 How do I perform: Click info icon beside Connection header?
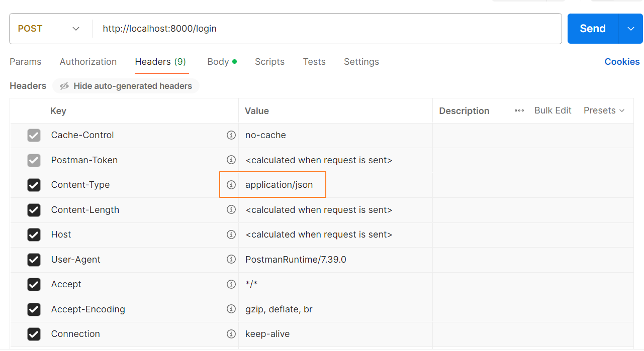pyautogui.click(x=231, y=334)
